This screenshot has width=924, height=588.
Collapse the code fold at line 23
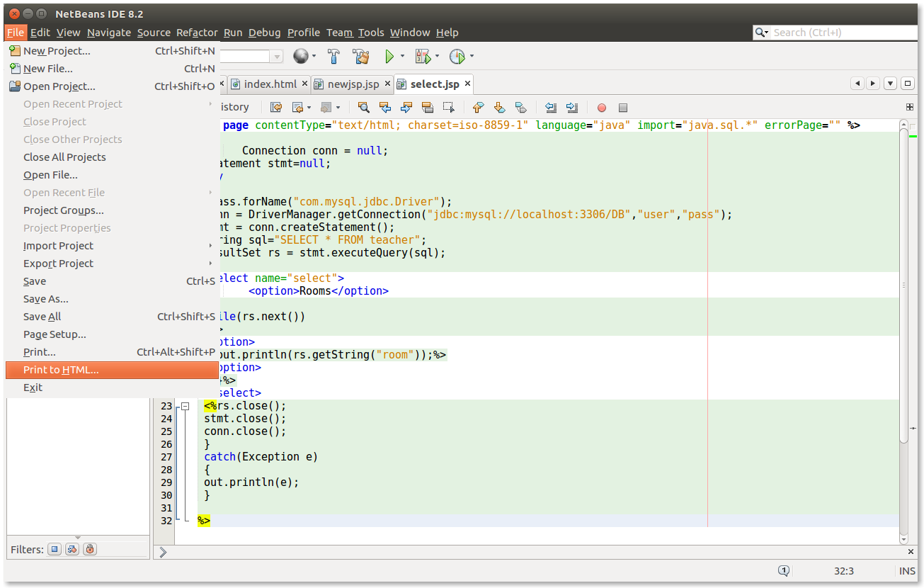click(x=185, y=406)
